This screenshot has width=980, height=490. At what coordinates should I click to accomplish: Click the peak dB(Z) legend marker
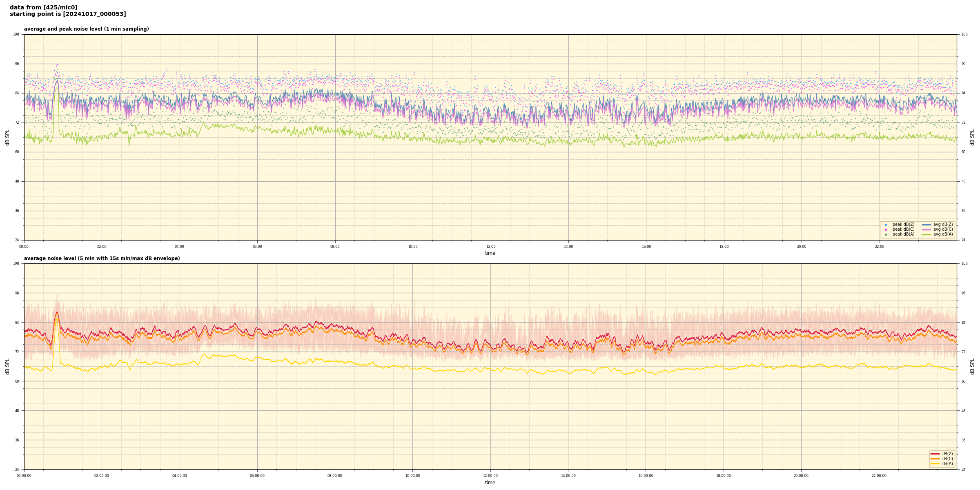point(886,225)
